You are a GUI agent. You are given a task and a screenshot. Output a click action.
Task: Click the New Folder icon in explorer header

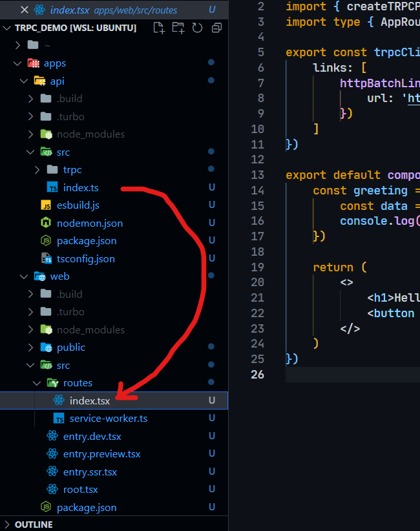tap(178, 28)
